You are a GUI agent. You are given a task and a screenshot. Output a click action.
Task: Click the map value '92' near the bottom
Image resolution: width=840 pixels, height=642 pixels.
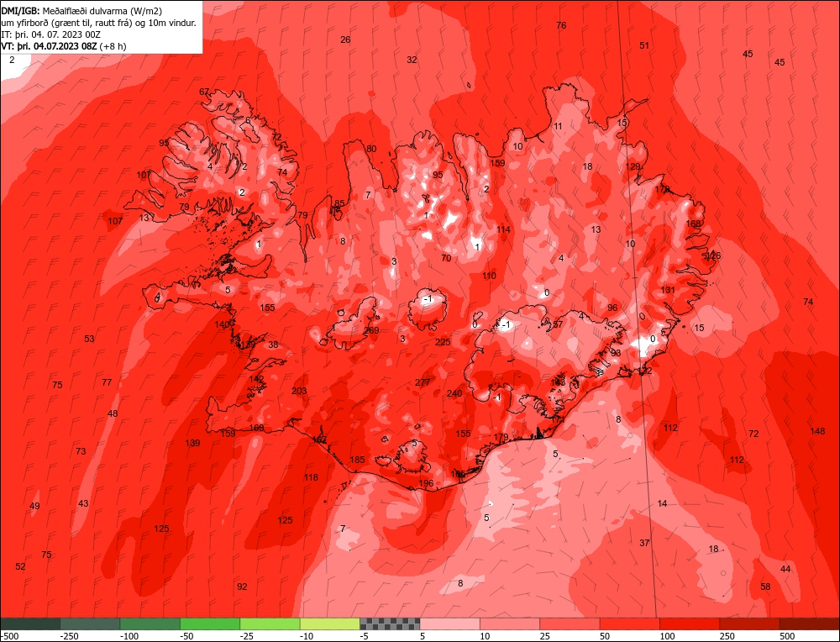(x=242, y=587)
